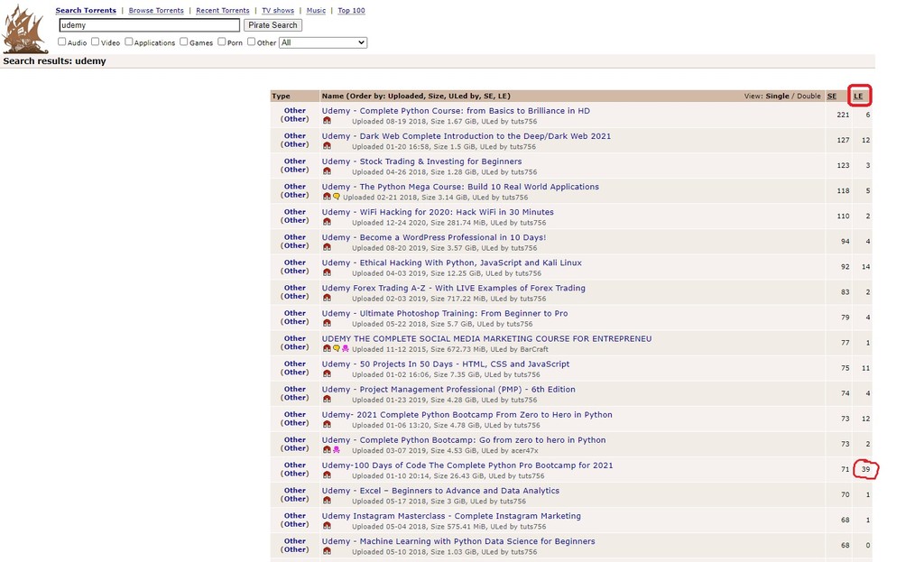Screen dimensions: 924x562
Task: Open uploader BarCraft's profile link
Action: click(534, 349)
